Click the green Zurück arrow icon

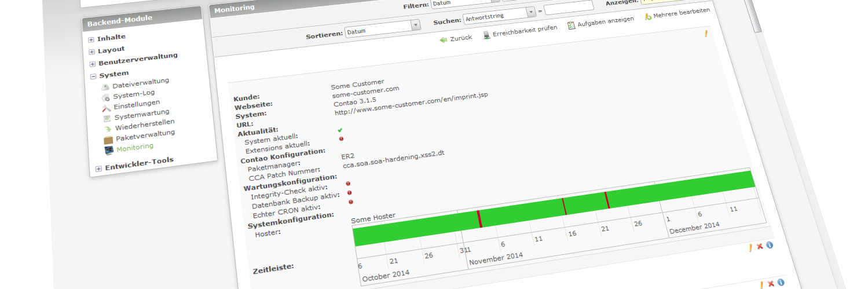[x=444, y=39]
